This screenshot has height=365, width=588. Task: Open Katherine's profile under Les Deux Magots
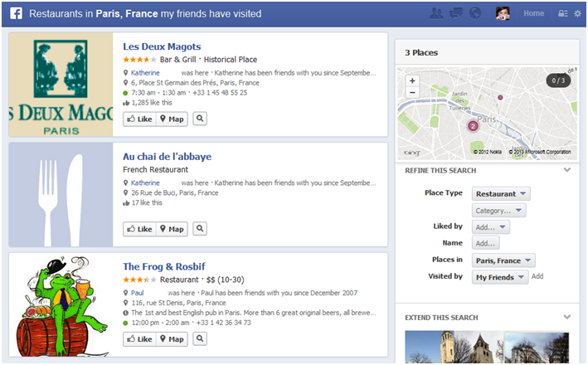[145, 73]
